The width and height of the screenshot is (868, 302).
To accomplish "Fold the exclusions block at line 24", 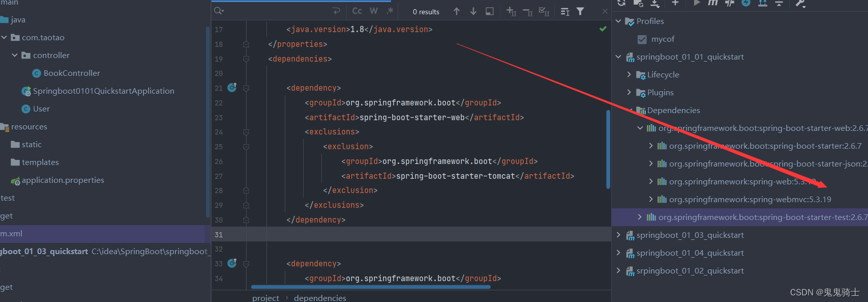I will pos(246,132).
